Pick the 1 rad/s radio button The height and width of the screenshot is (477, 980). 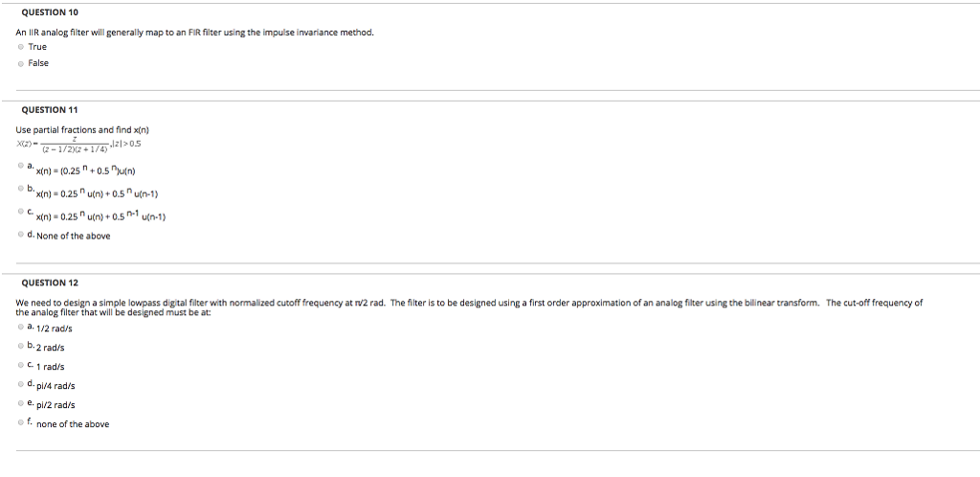(21, 365)
